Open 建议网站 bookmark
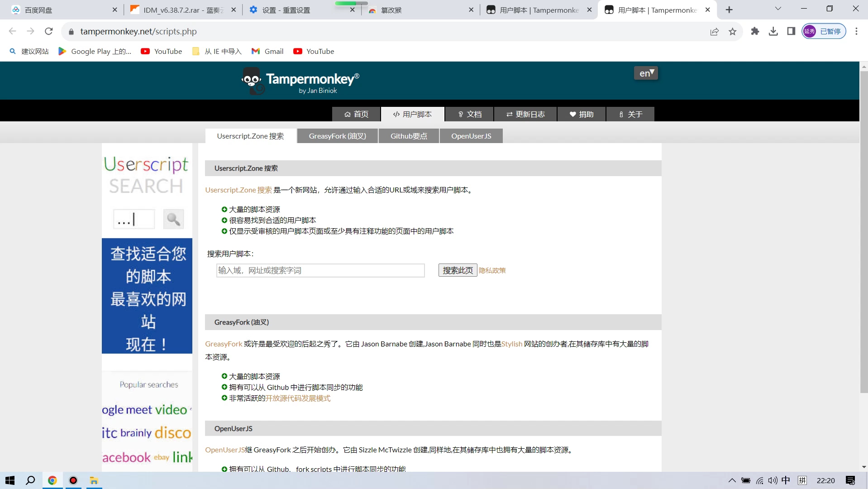 click(29, 51)
